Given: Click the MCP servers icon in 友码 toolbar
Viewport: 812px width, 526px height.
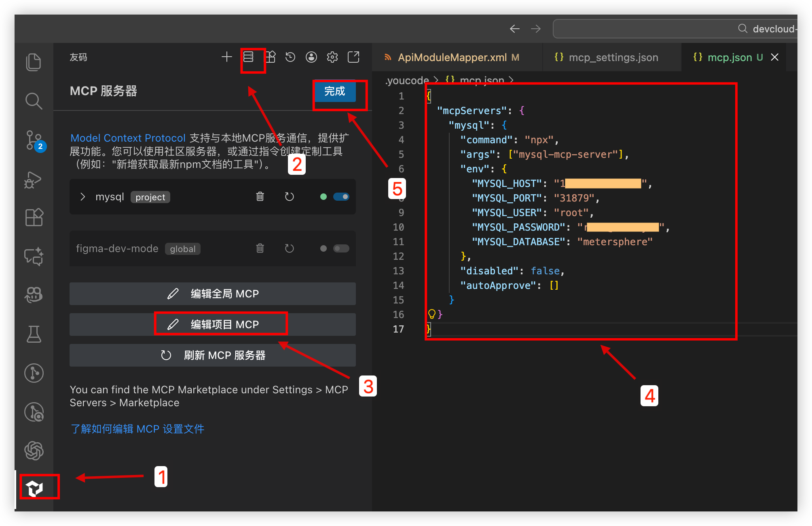Looking at the screenshot, I should click(248, 57).
